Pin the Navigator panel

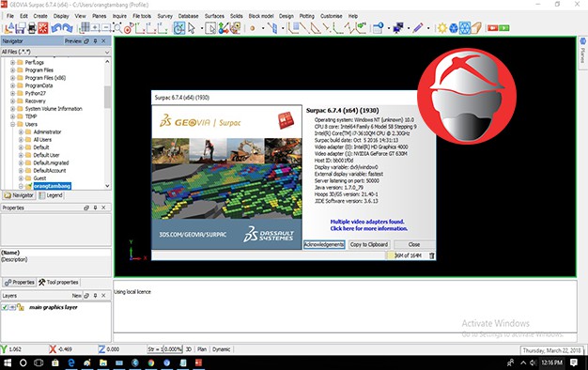tap(95, 41)
